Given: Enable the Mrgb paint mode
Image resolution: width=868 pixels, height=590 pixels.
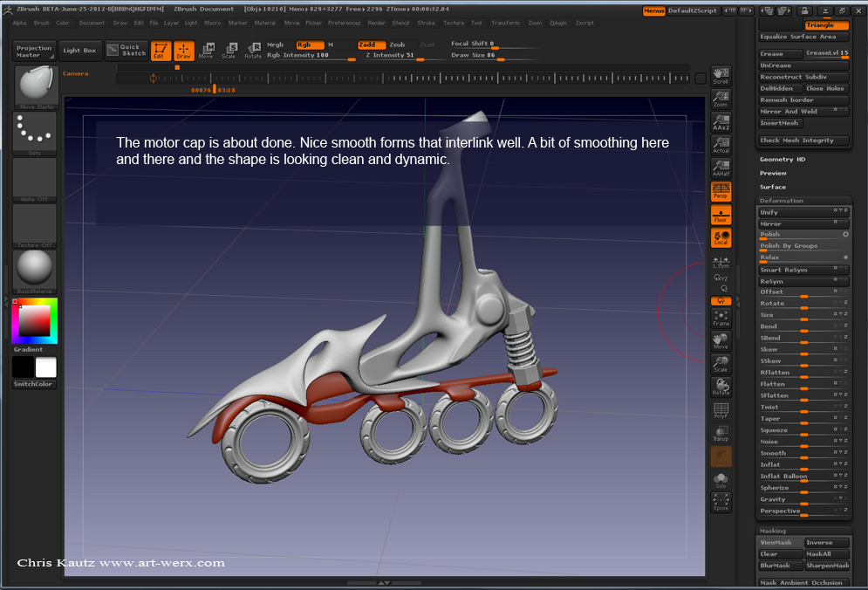Looking at the screenshot, I should coord(275,45).
